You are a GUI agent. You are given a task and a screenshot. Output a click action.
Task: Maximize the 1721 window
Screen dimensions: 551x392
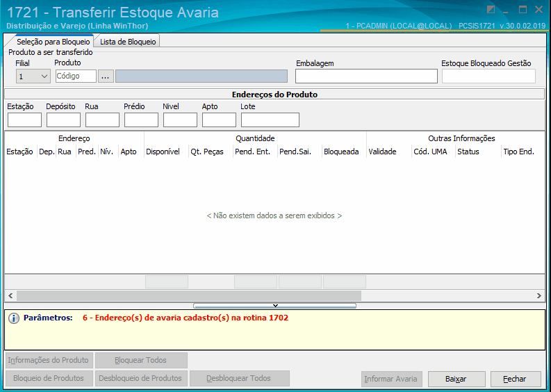(x=523, y=10)
